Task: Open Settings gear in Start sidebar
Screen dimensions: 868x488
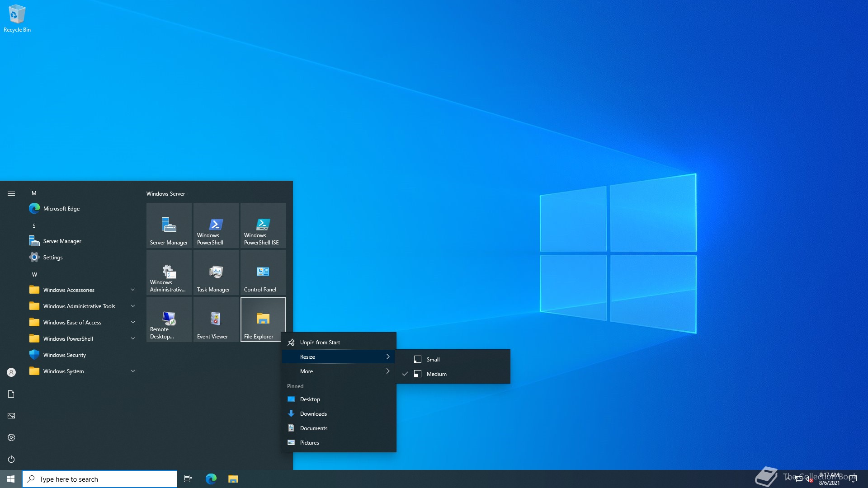Action: coord(11,437)
